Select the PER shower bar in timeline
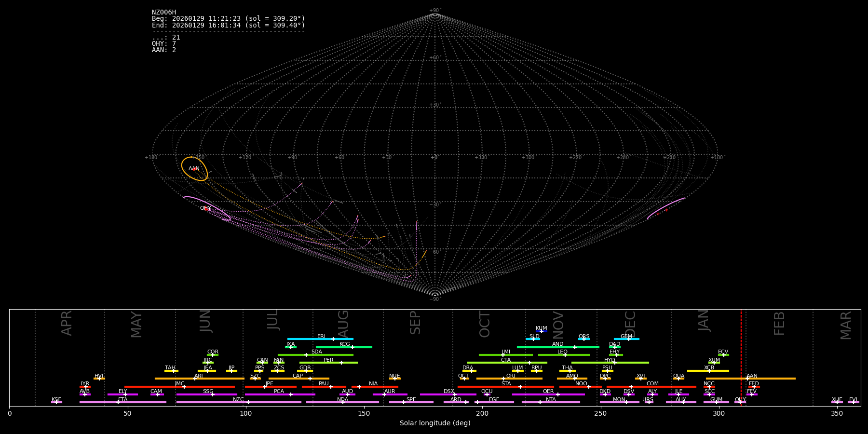This screenshot has width=868, height=434. pos(328,363)
